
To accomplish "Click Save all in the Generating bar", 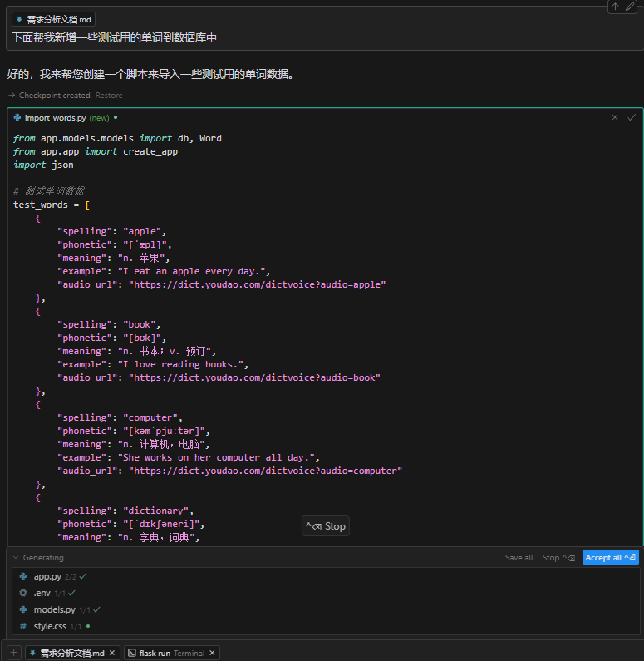I will [x=519, y=557].
